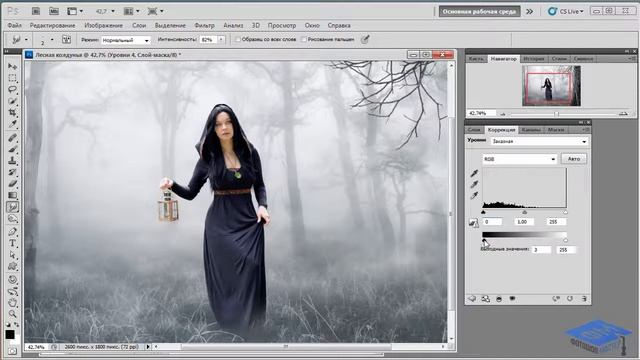640x360 pixels.
Task: Select the Hand tool
Action: tap(13, 302)
